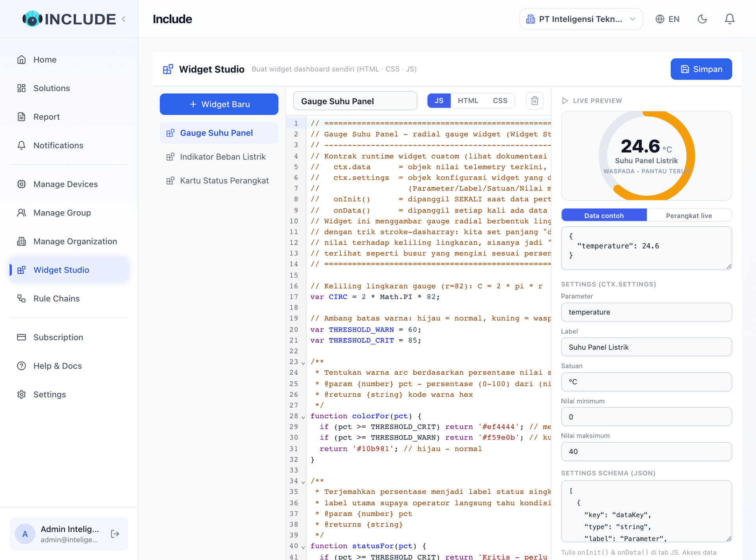Click the THRESHOLD_CRIT declaration on line 21
Image resolution: width=756 pixels, height=560 pixels.
(x=366, y=340)
